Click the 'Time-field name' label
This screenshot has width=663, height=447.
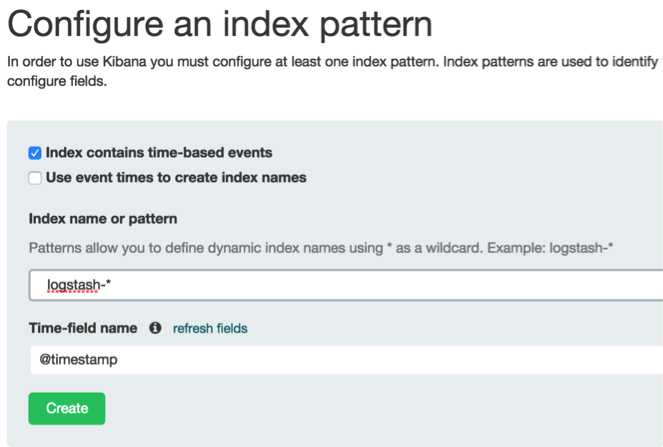[85, 328]
